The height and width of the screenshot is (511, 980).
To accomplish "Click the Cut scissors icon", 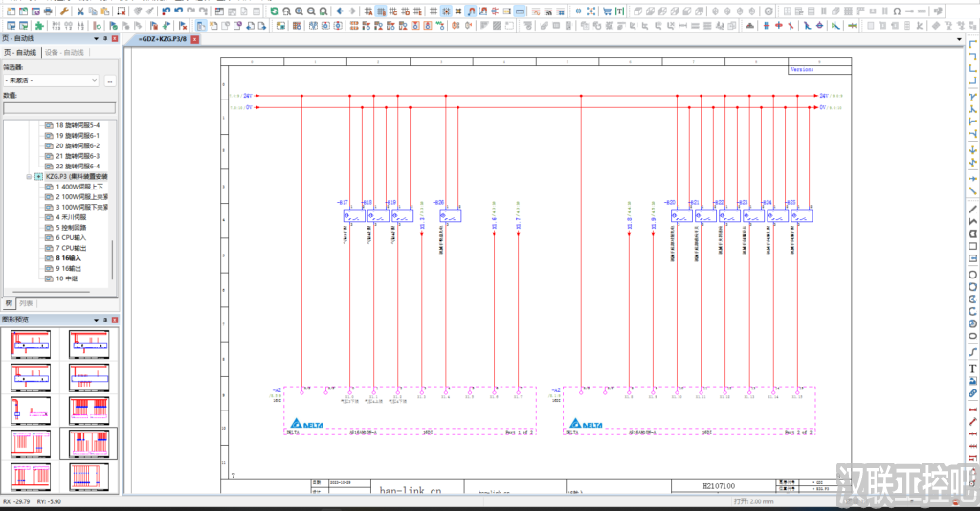I will click(x=80, y=11).
